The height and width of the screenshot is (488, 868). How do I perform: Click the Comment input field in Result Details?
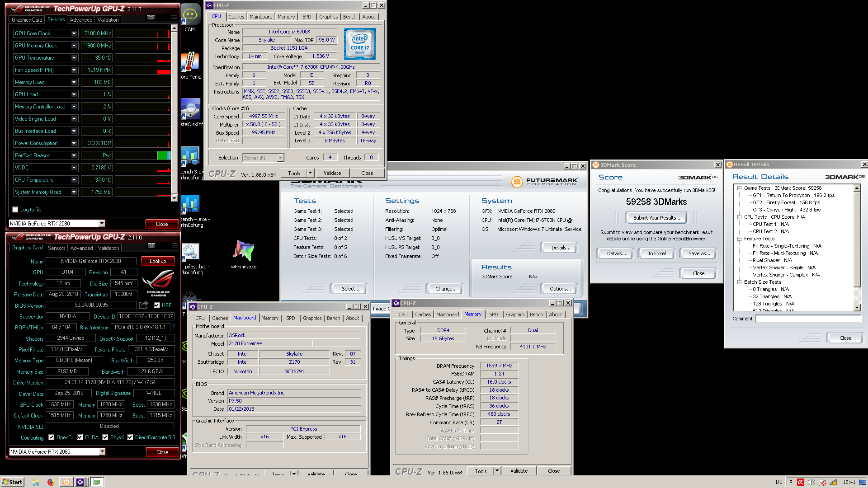click(808, 319)
